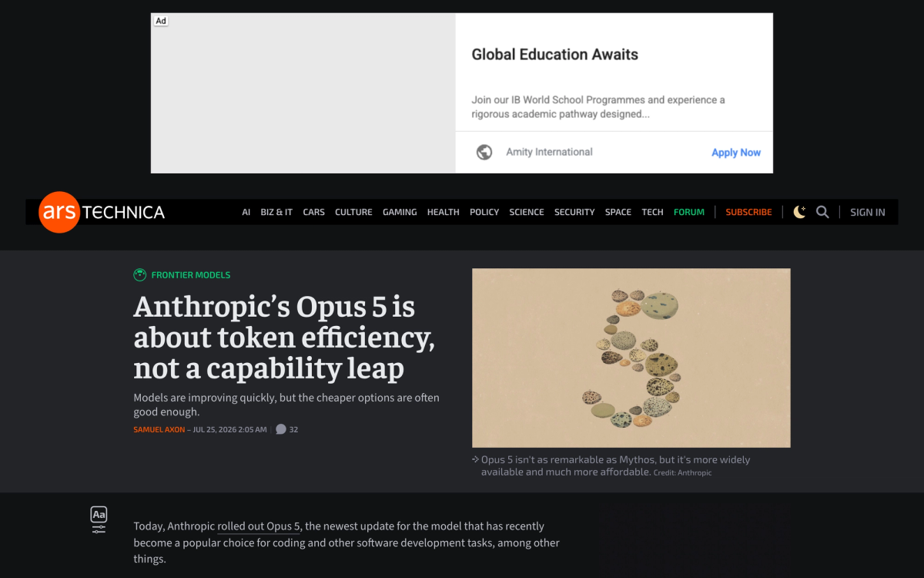Follow the 'rolled out Opus 5' link
Screen dimensions: 924x578
[x=259, y=526]
